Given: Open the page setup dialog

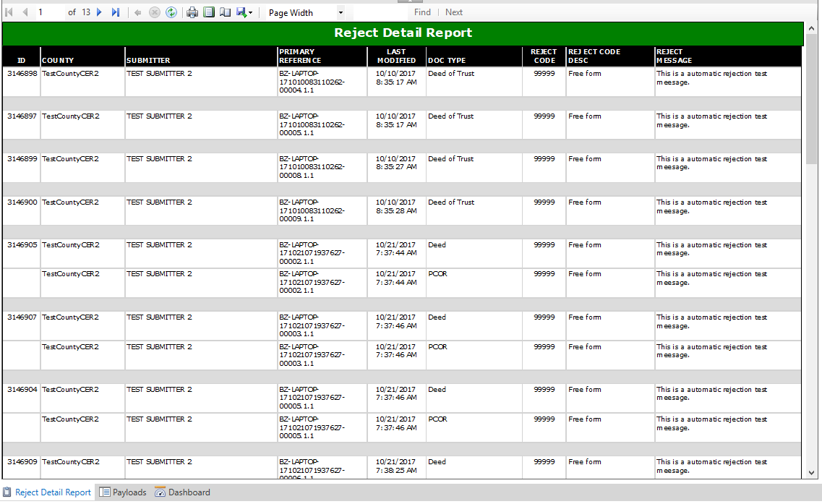Looking at the screenshot, I should pos(225,12).
